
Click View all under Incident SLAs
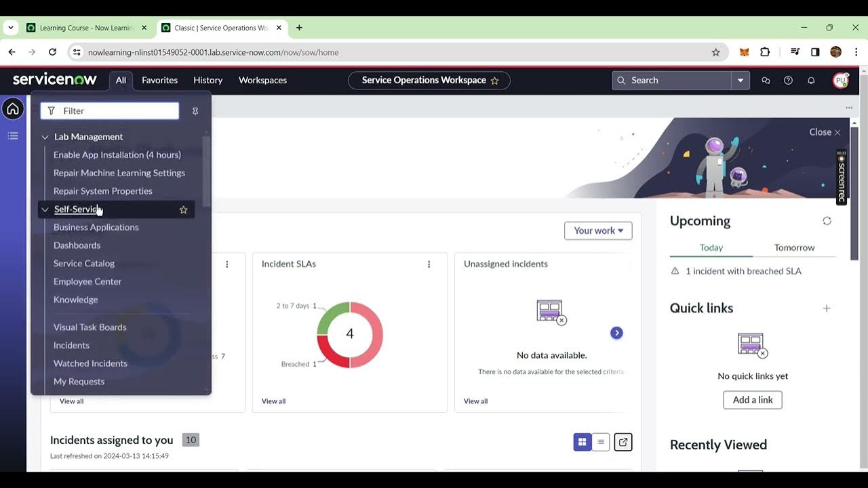tap(274, 401)
